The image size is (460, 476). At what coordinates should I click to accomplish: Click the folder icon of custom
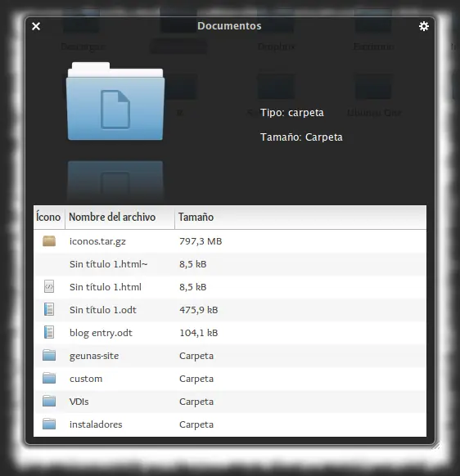click(49, 378)
